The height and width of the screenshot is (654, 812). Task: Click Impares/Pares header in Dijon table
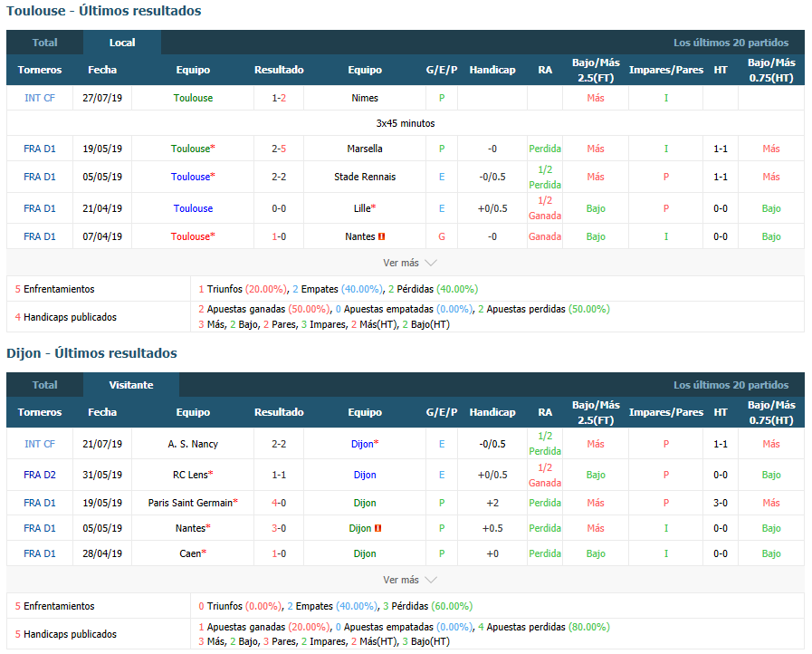[x=666, y=412]
